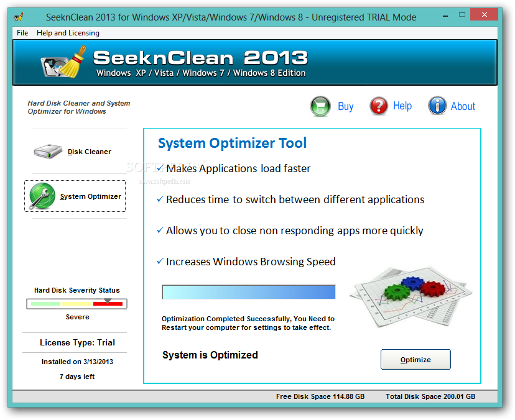Click the Optimize button

pos(415,360)
